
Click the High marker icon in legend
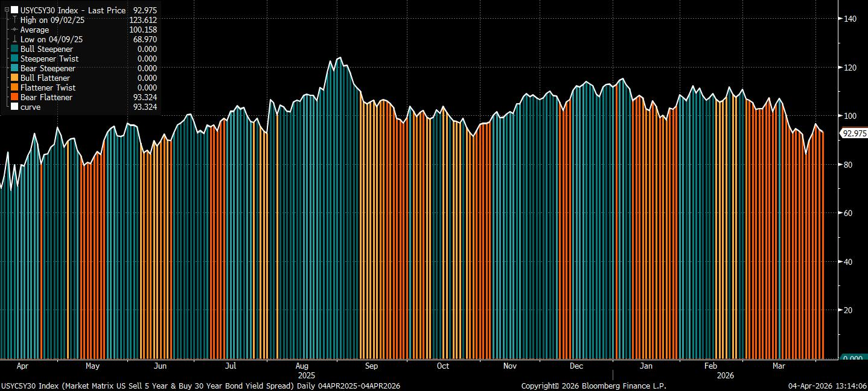(x=14, y=20)
